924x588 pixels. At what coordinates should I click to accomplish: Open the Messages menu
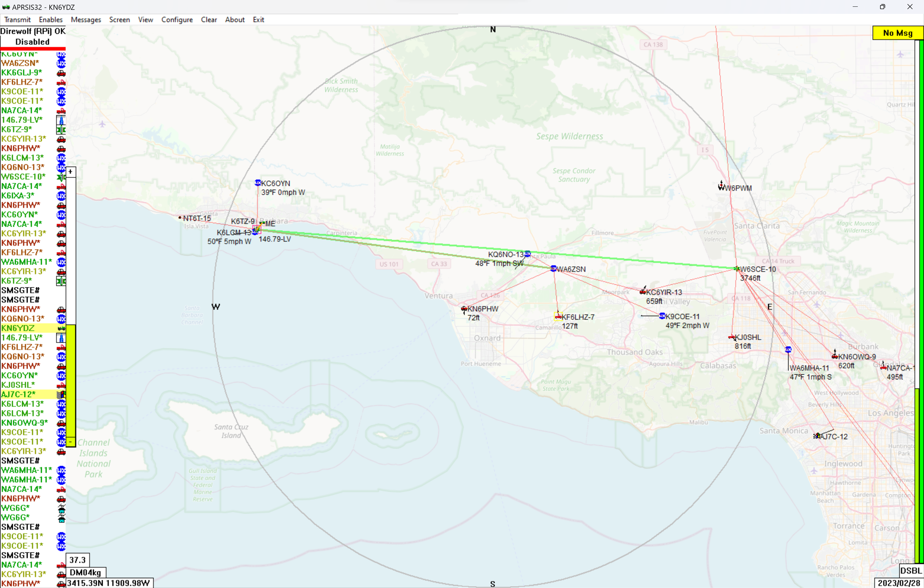86,20
